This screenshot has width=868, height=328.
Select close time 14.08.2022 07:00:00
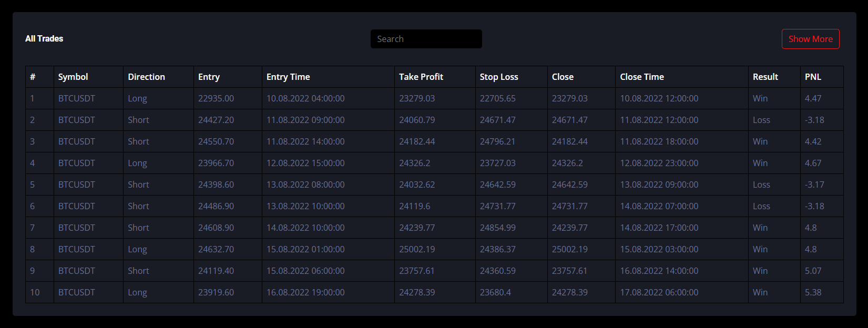[x=659, y=206]
